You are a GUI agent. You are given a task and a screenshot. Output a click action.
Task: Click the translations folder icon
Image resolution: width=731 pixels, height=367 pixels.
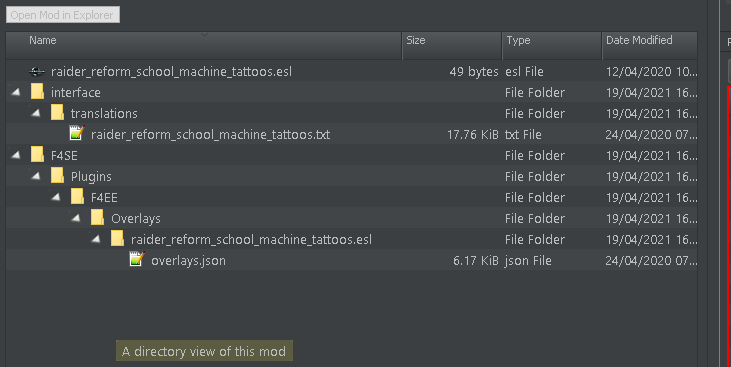(x=57, y=113)
